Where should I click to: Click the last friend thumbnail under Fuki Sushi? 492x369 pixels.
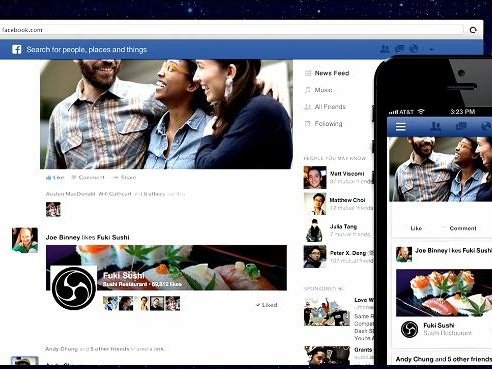click(x=173, y=304)
